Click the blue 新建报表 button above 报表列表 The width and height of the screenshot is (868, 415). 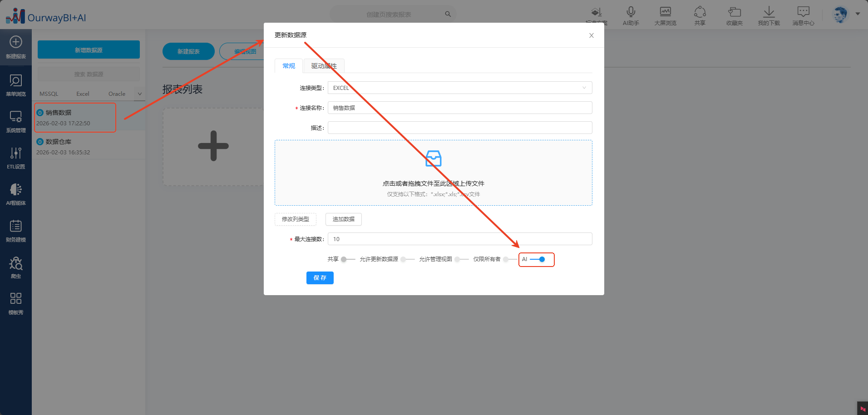point(188,51)
